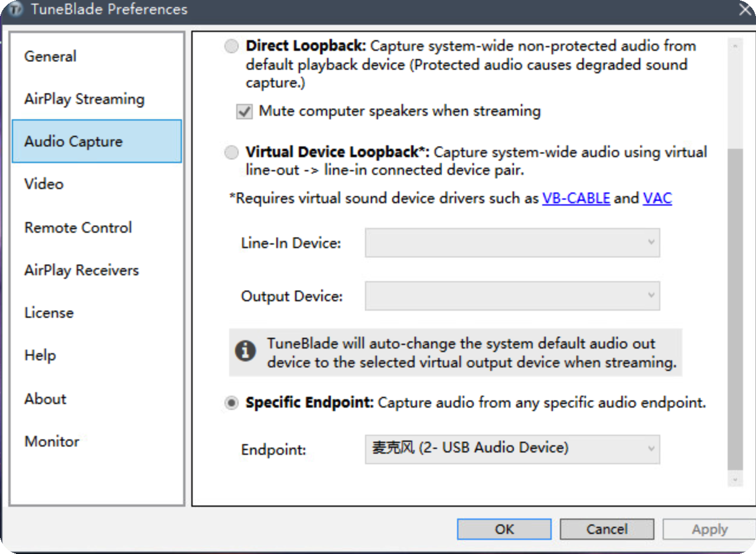The height and width of the screenshot is (554, 756).
Task: Click the info icon beside auto-change notice
Action: 245,351
